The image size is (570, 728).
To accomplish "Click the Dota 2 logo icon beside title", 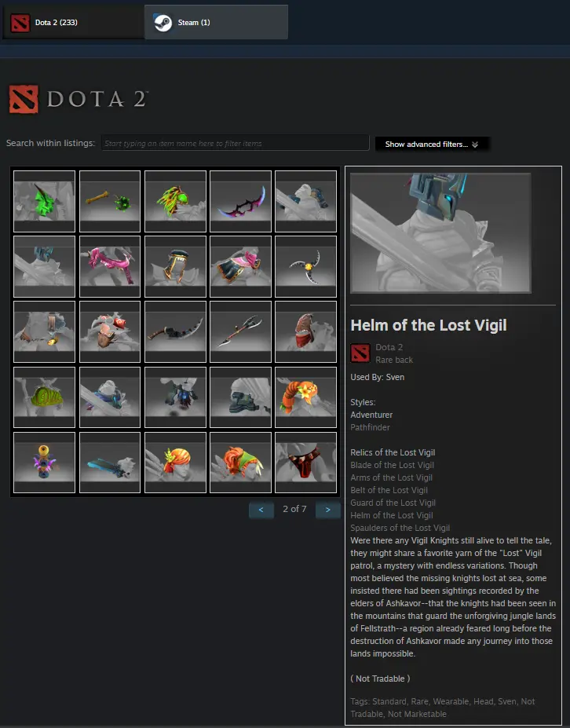I will click(x=24, y=99).
